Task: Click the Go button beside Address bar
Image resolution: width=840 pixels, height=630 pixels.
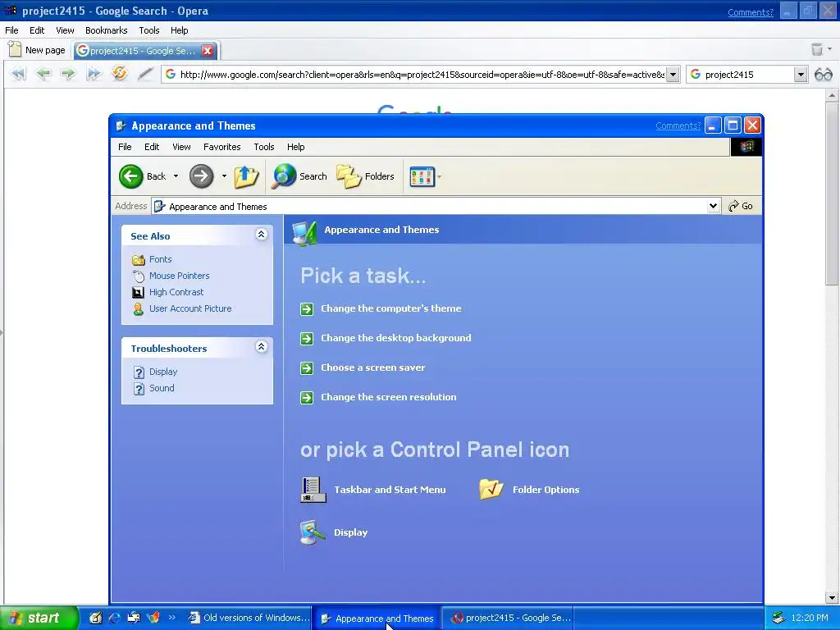Action: [x=741, y=206]
